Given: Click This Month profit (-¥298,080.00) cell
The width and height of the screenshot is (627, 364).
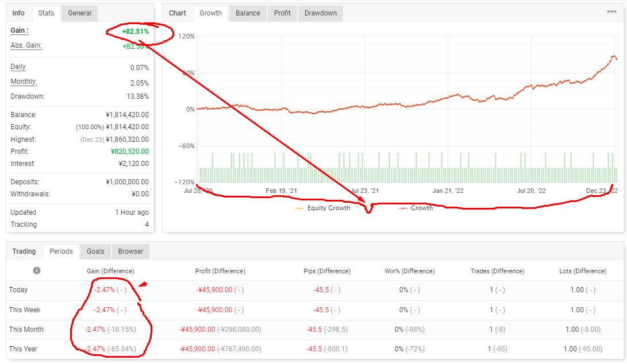Looking at the screenshot, I should [220, 329].
